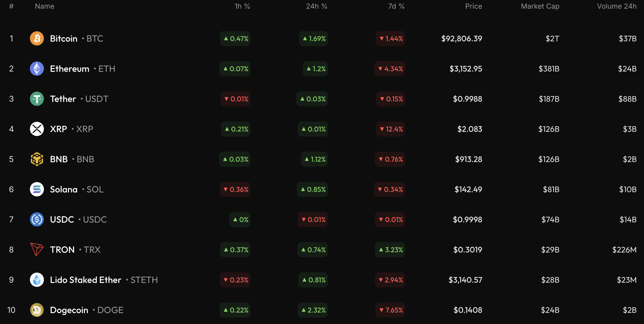Image resolution: width=644 pixels, height=324 pixels.
Task: Click the Ethereum price $3,152.95
Action: 466,69
